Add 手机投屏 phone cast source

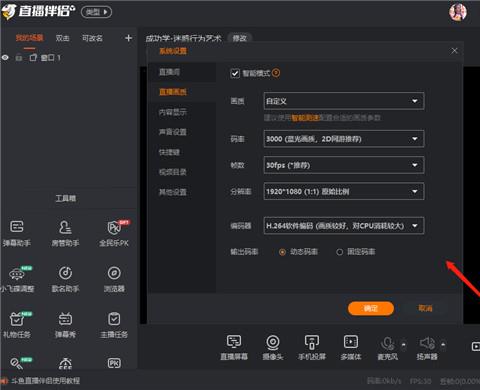tap(312, 347)
